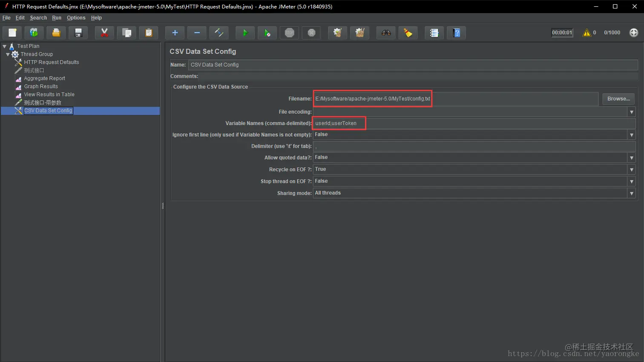Save the test plan with disk icon
Screen dimensions: 644x362
[78, 33]
